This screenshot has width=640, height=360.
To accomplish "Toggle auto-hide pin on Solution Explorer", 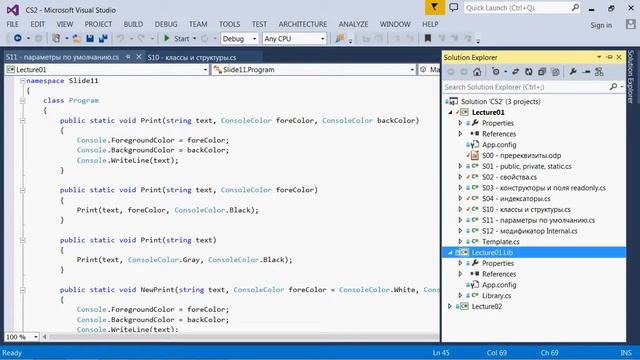I will coord(610,57).
